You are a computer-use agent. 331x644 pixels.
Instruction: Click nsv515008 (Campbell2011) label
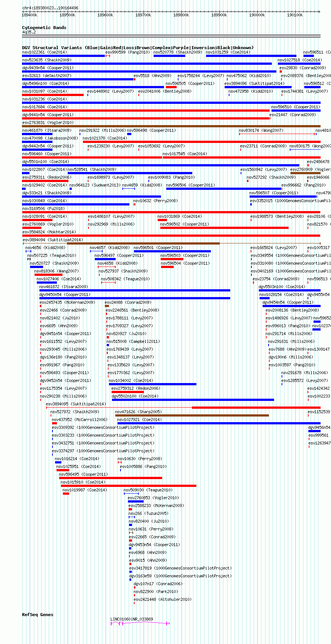(133, 341)
